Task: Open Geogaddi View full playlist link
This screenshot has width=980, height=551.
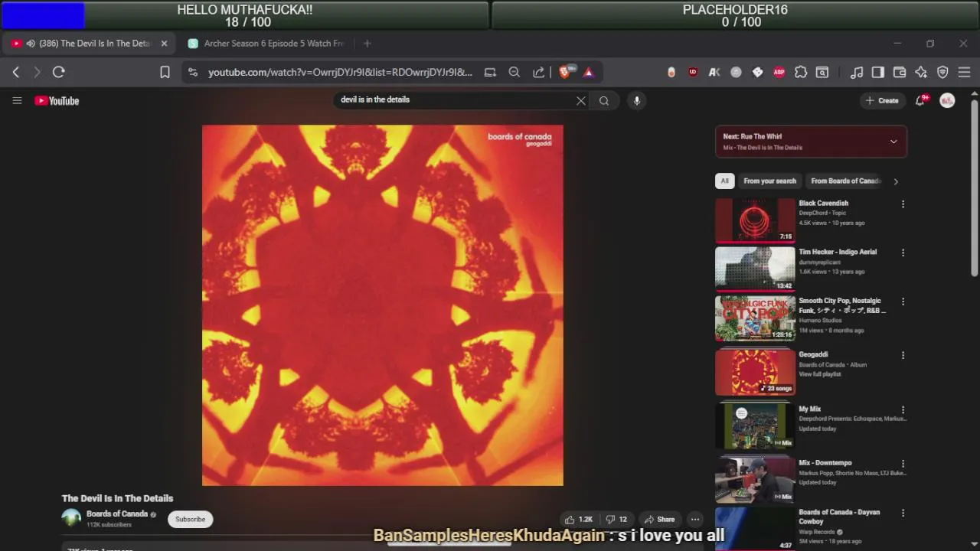Action: click(820, 374)
